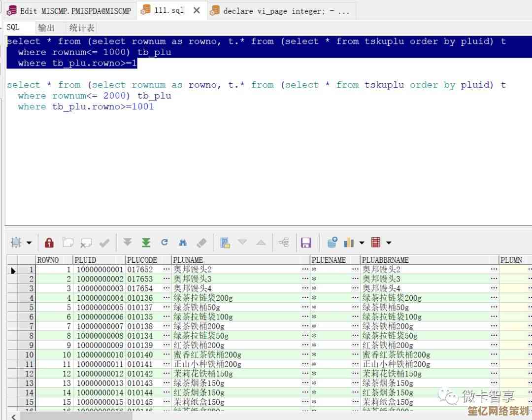Switch to the 输出 tab
Image resolution: width=532 pixels, height=420 pixels.
point(46,28)
